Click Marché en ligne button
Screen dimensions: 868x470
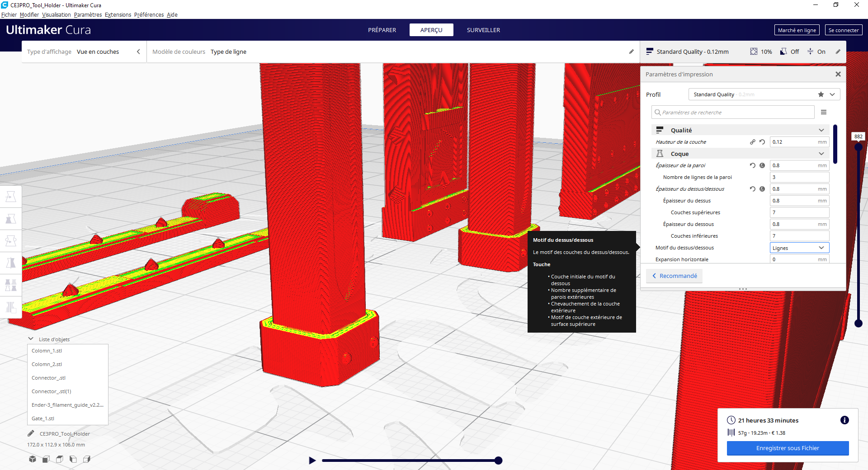797,30
